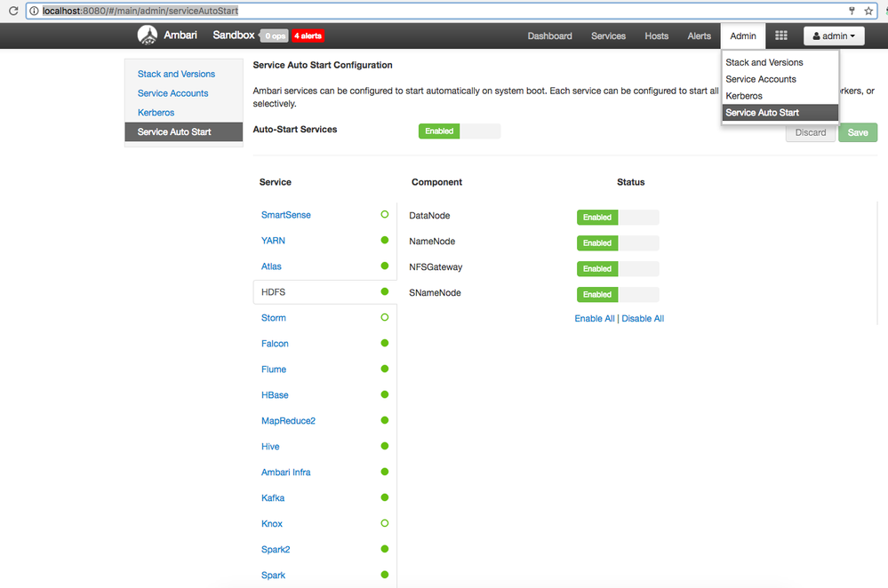Select Kafka service in list

273,498
